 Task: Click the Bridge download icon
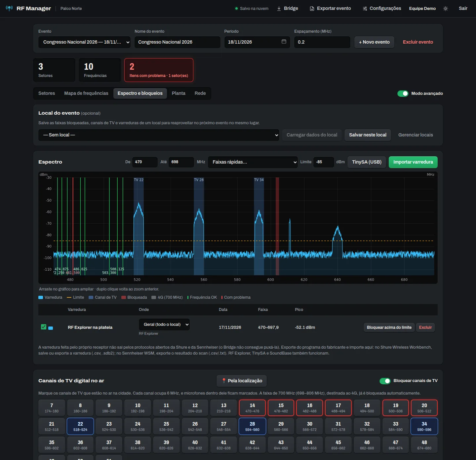click(279, 9)
